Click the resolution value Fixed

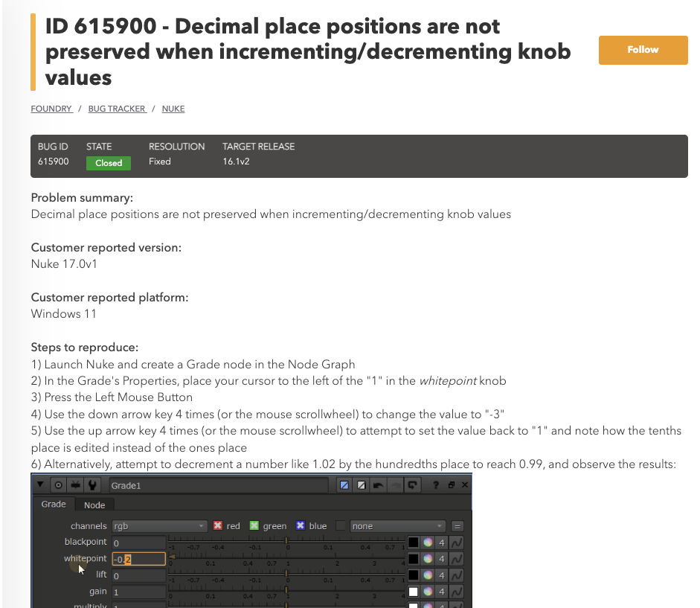160,161
